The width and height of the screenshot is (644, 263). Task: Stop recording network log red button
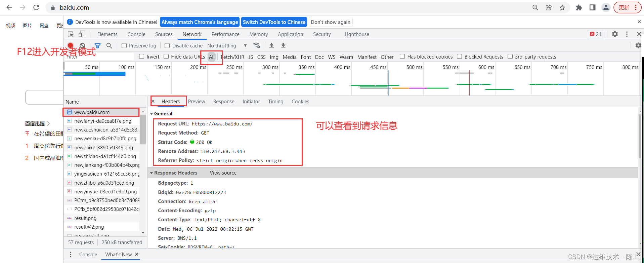click(x=70, y=45)
